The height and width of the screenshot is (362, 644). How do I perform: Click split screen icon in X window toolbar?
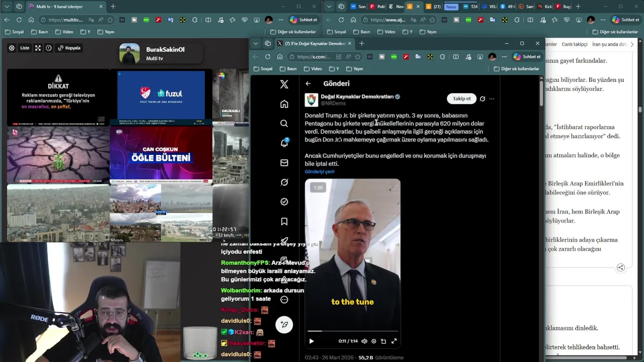pyautogui.click(x=455, y=57)
